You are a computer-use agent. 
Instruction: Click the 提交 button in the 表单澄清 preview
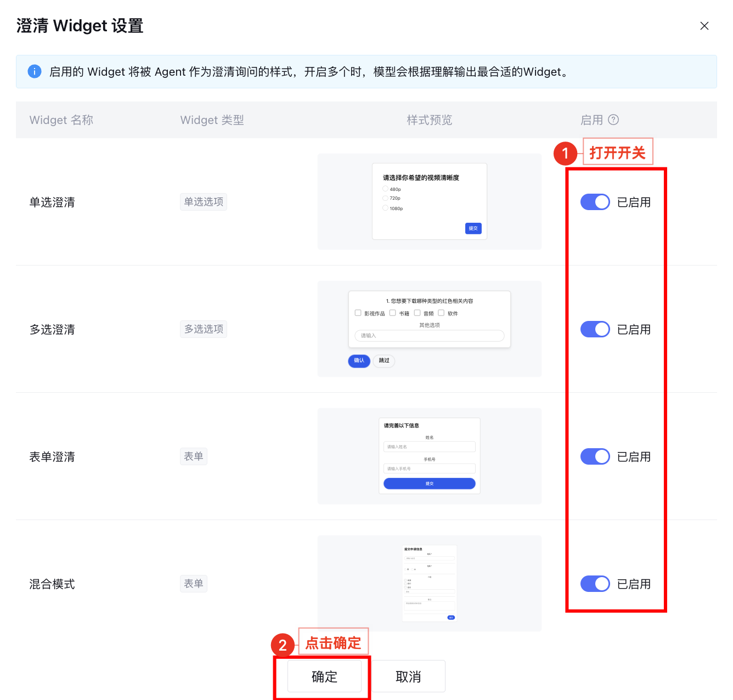(x=429, y=483)
